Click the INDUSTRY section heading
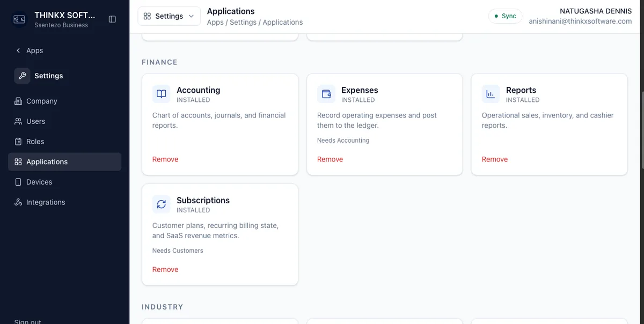 point(163,307)
